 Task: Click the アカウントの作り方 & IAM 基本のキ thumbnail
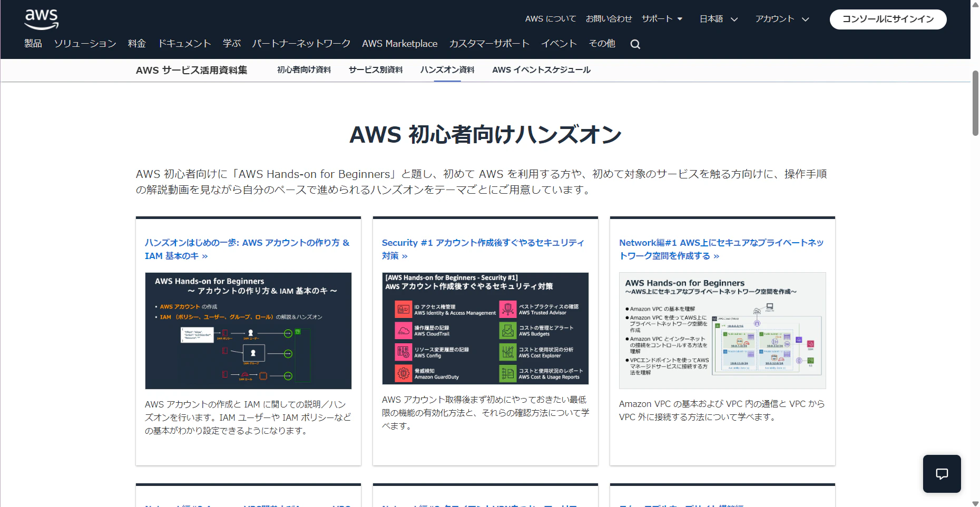(248, 331)
